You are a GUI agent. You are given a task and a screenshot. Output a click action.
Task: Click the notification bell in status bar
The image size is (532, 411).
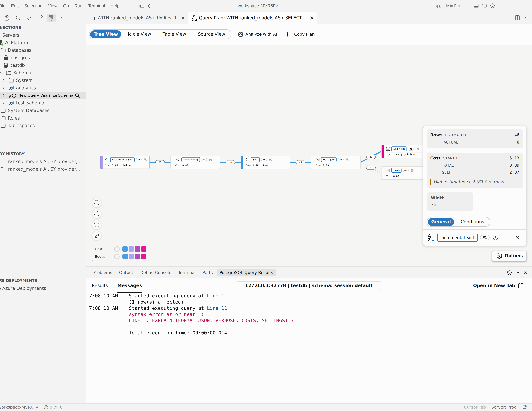pos(525,407)
